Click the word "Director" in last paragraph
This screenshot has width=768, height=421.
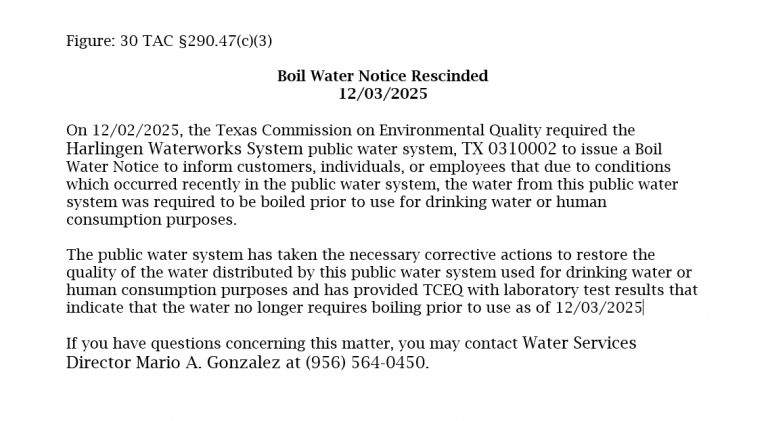(x=98, y=363)
